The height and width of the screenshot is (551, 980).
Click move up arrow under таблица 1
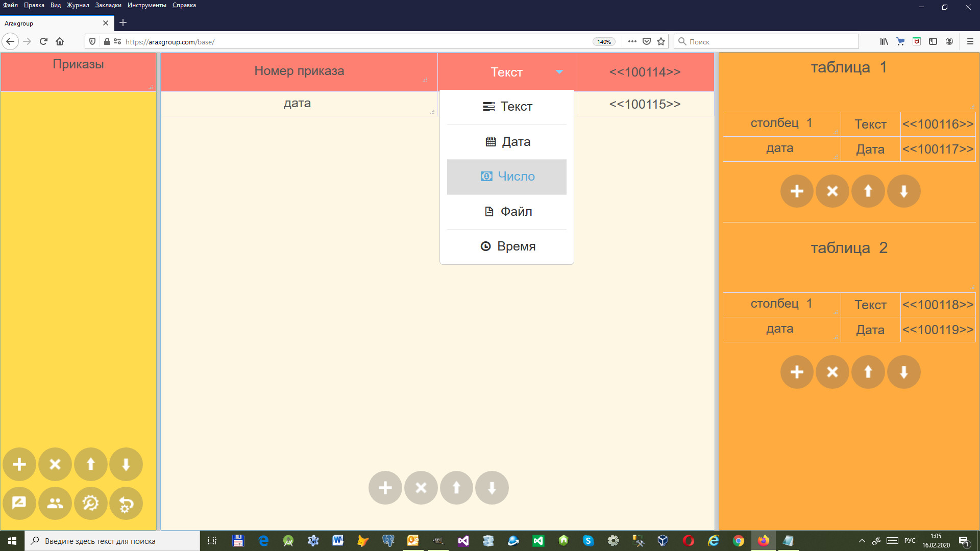pyautogui.click(x=868, y=191)
